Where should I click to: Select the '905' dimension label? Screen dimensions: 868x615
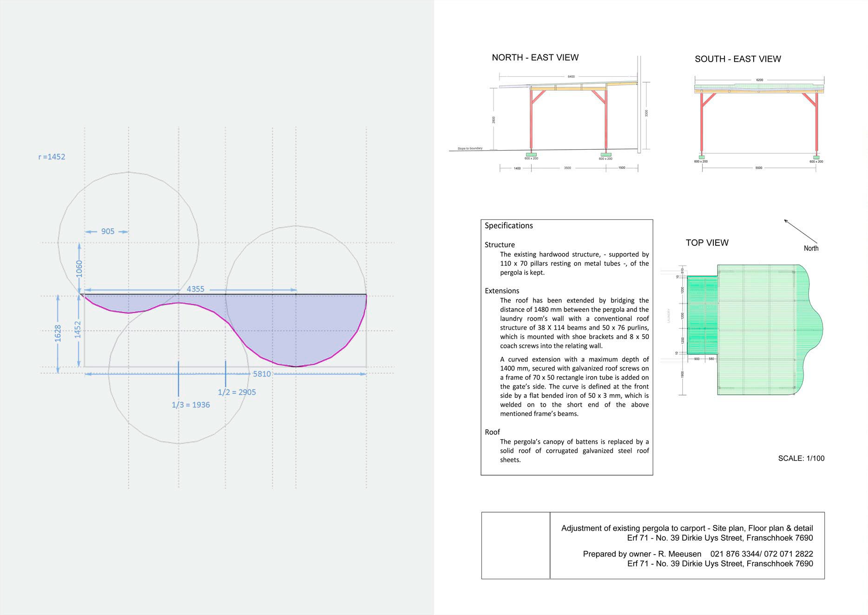108,231
